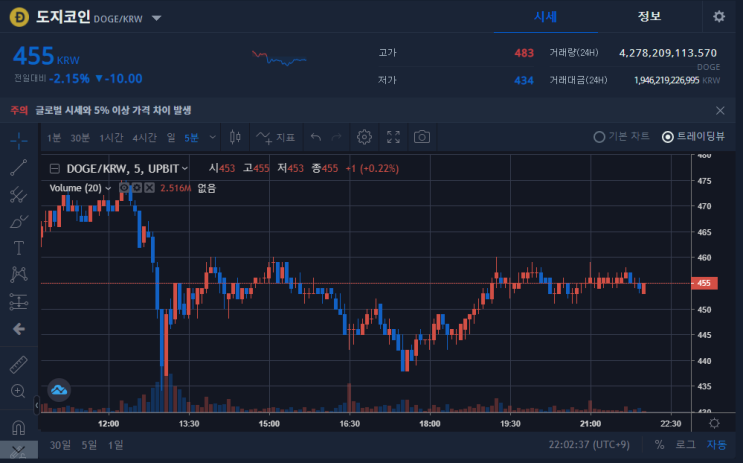Viewport: 743px width, 463px height.
Task: Enter fullscreen chart mode
Action: coord(393,137)
